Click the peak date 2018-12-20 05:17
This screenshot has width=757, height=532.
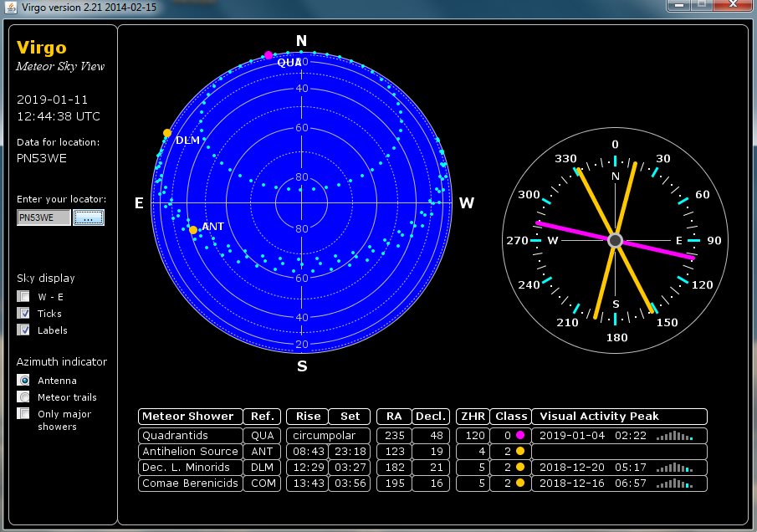pyautogui.click(x=592, y=468)
